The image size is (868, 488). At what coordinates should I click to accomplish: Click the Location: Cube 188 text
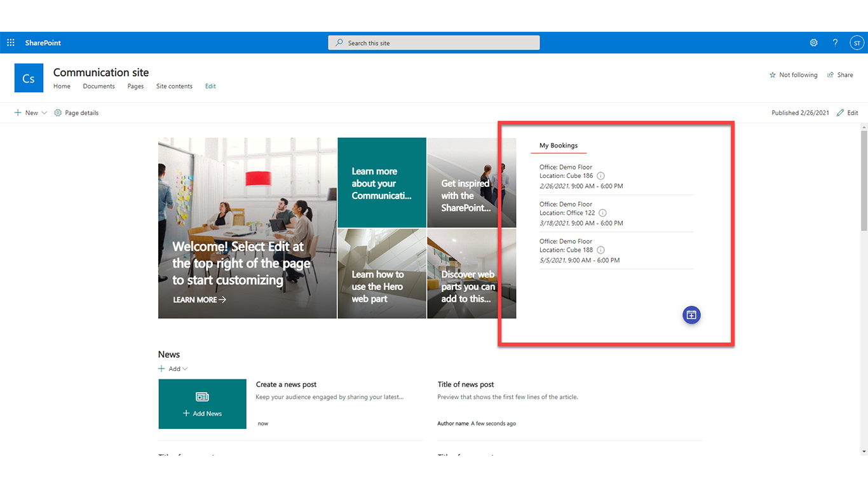(x=566, y=250)
